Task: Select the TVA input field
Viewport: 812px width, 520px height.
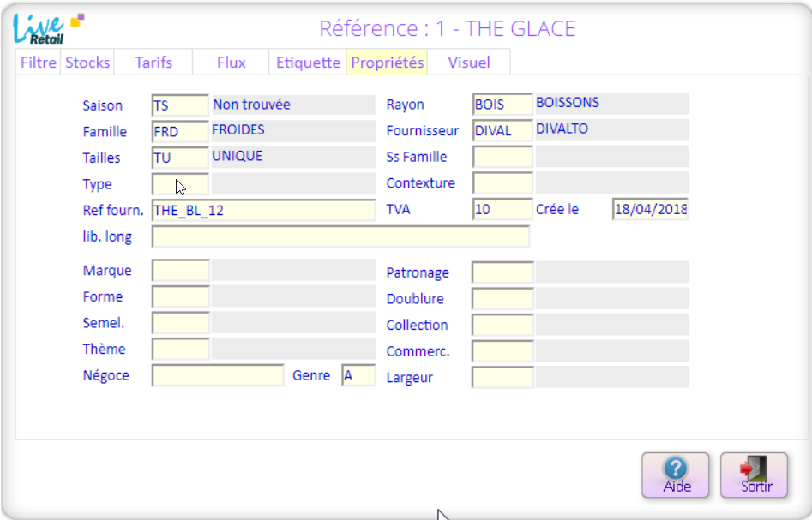Action: [x=502, y=210]
